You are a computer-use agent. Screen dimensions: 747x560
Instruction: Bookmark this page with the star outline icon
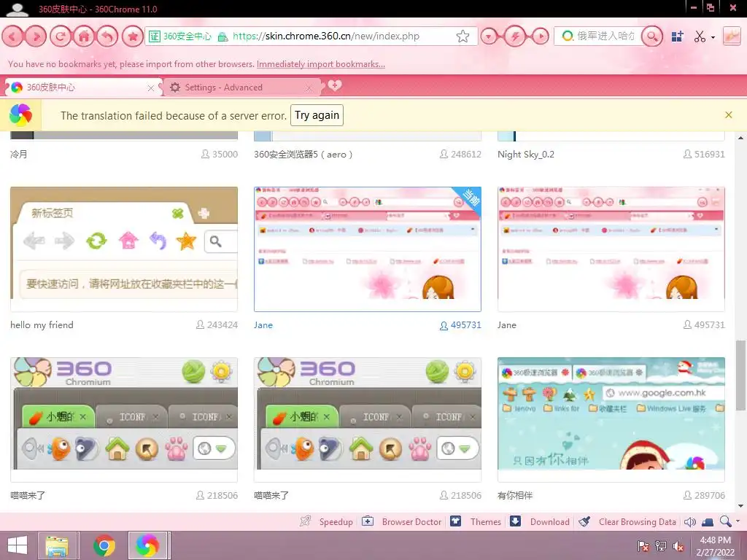[462, 36]
